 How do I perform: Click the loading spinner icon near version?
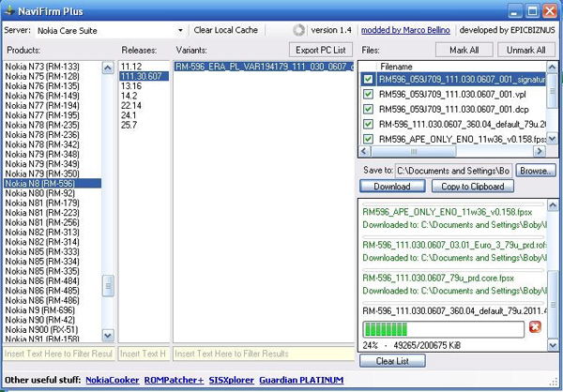coord(299,30)
